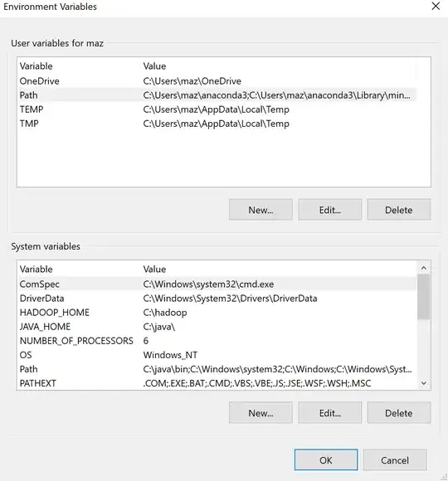Close the Environment Variables dialog
Screen dimensions: 448x481
click(x=436, y=6)
